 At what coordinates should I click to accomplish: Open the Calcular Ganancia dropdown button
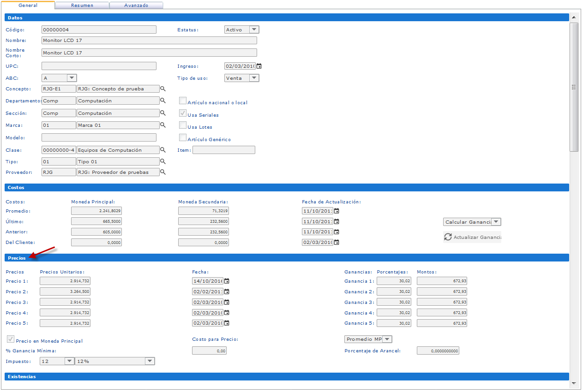pyautogui.click(x=496, y=222)
